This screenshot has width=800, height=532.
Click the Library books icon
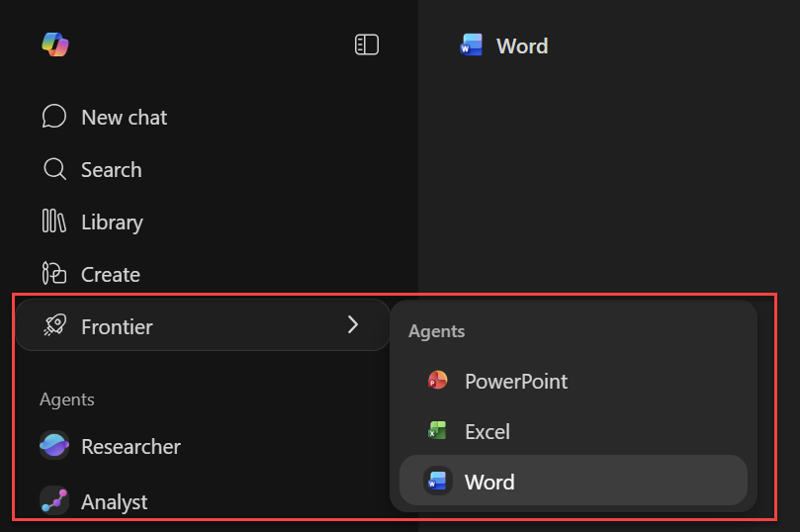coord(53,221)
